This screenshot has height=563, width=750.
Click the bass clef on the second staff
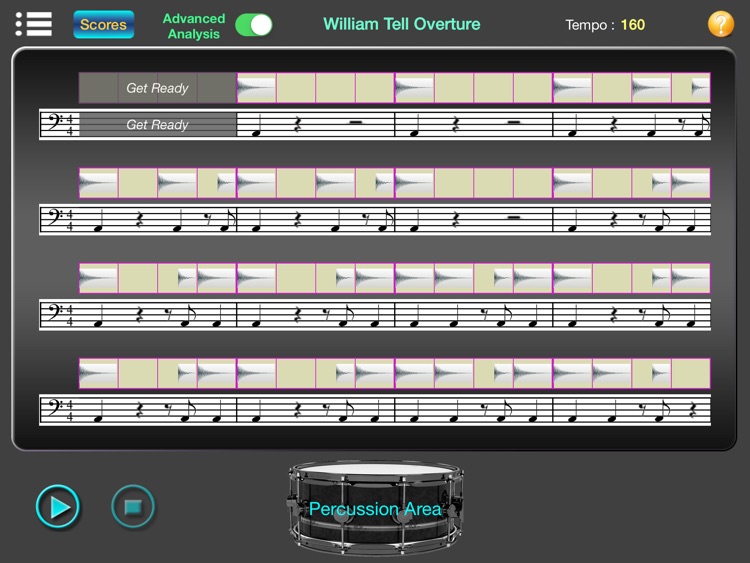pyautogui.click(x=55, y=218)
